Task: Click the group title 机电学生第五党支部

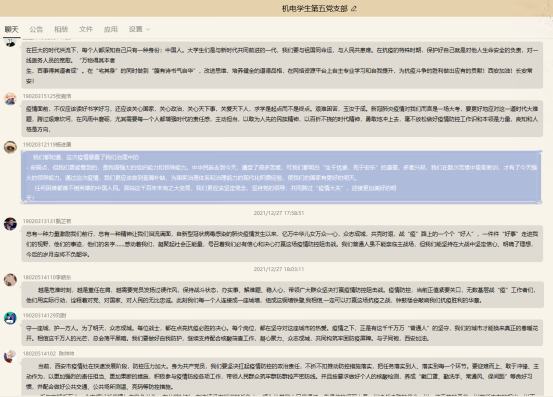Action: pos(315,8)
